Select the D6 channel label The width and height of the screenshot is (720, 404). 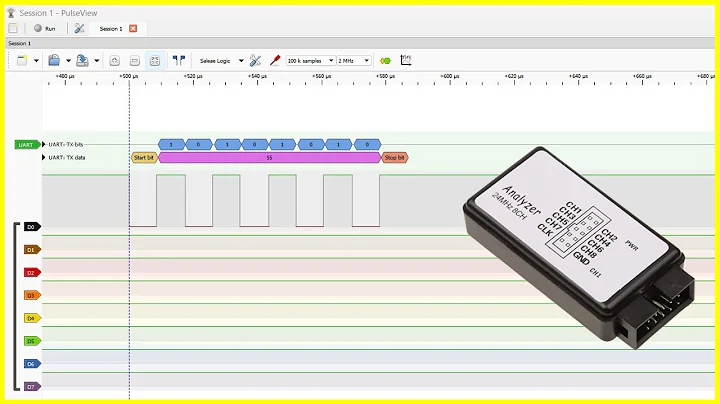(x=32, y=364)
